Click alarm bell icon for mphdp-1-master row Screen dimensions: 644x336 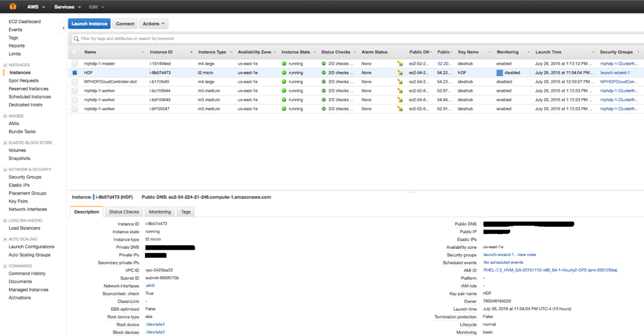pyautogui.click(x=400, y=64)
